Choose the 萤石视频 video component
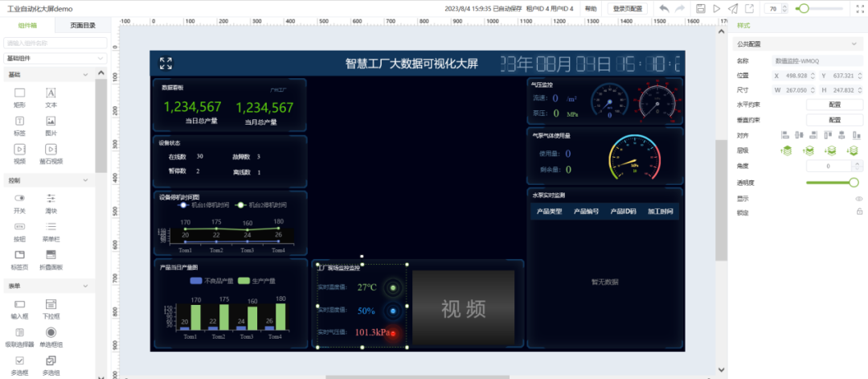Image resolution: width=868 pixels, height=379 pixels. click(51, 154)
